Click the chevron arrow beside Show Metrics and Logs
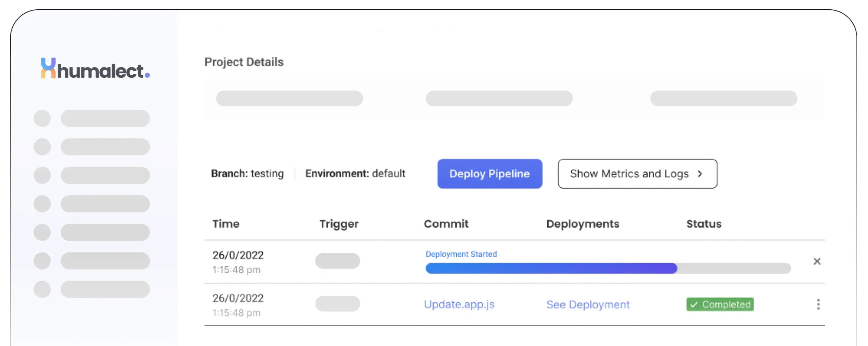Viewport: 868px width, 346px height. (x=700, y=174)
